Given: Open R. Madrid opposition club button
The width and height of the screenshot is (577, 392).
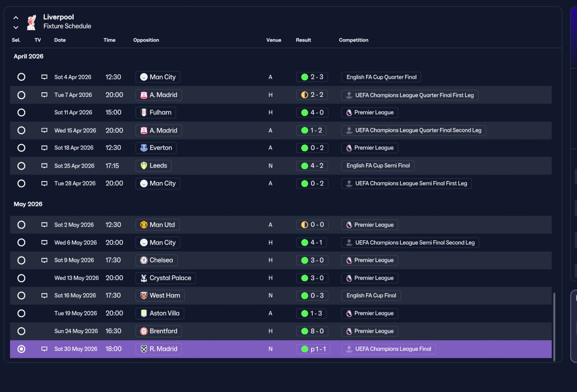Looking at the screenshot, I should [x=159, y=349].
